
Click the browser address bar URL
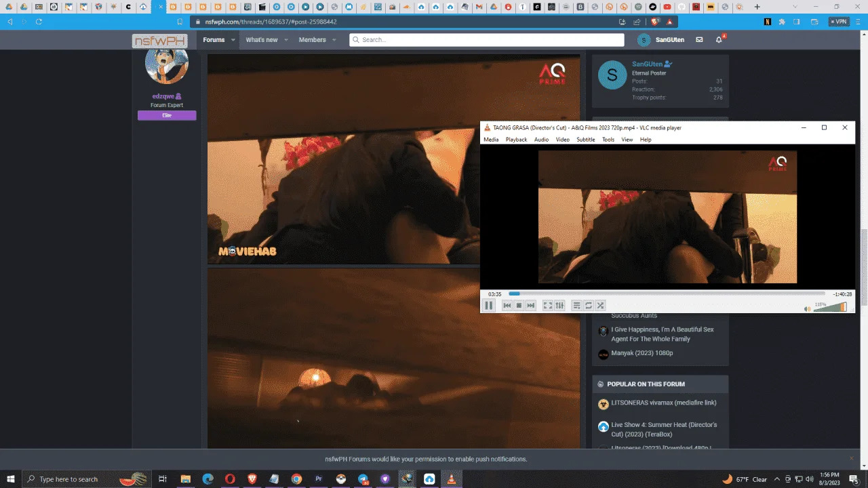271,22
